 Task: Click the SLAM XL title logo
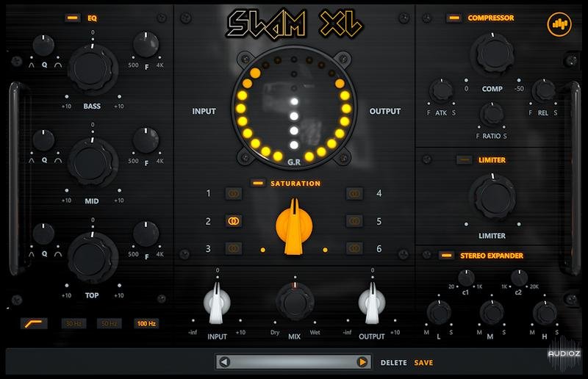295,25
